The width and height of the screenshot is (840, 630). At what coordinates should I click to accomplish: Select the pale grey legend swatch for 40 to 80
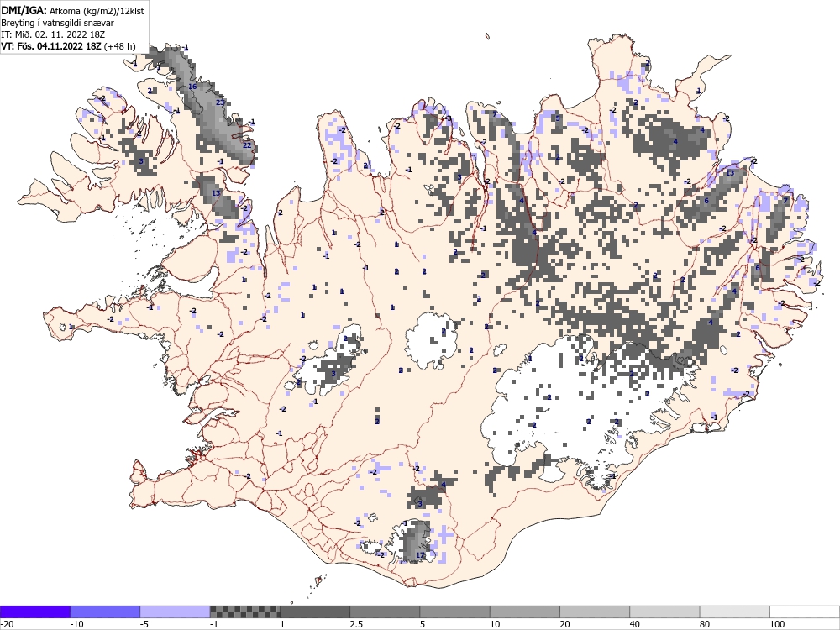click(664, 612)
